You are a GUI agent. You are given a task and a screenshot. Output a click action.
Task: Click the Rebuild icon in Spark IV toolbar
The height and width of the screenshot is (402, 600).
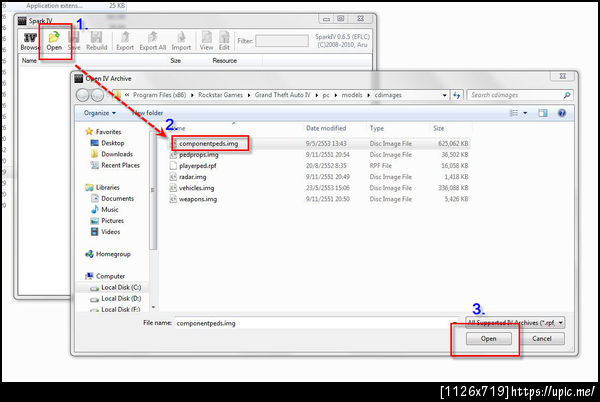click(x=96, y=42)
